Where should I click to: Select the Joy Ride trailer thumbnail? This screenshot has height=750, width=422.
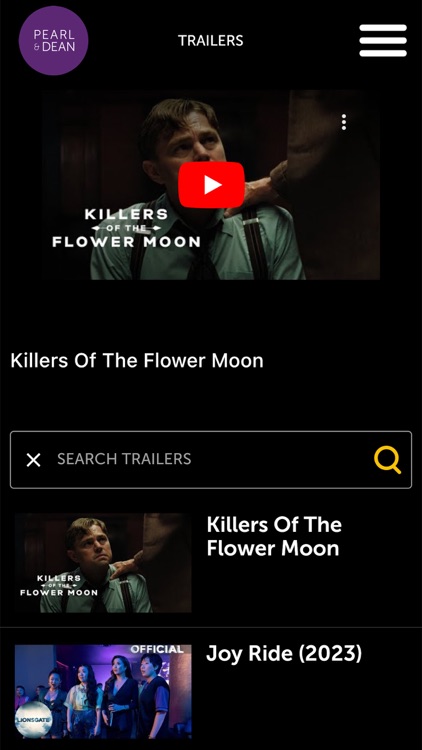(103, 692)
